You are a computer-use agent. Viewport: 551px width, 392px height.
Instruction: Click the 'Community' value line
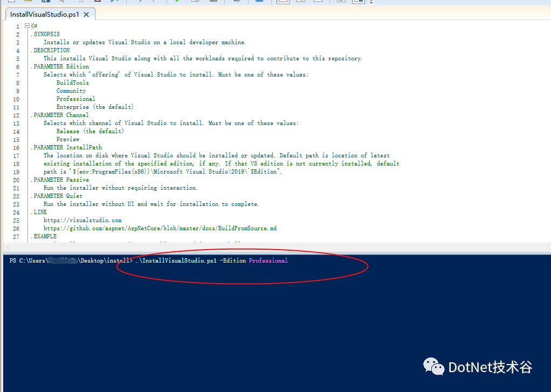71,91
